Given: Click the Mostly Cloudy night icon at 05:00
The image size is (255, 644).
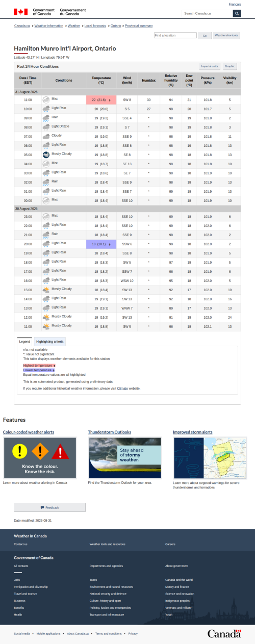Looking at the screenshot, I should 46,154.
